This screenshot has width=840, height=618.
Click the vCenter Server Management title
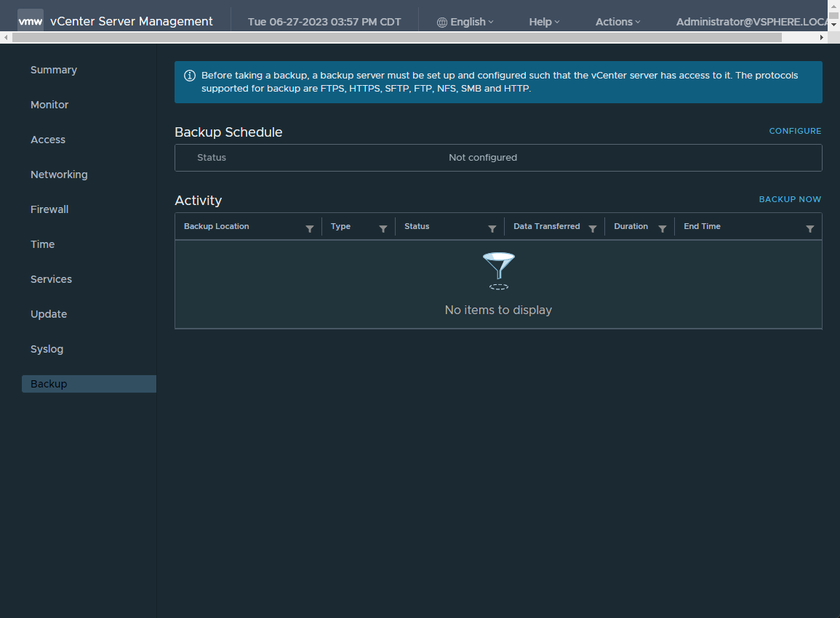pyautogui.click(x=131, y=21)
